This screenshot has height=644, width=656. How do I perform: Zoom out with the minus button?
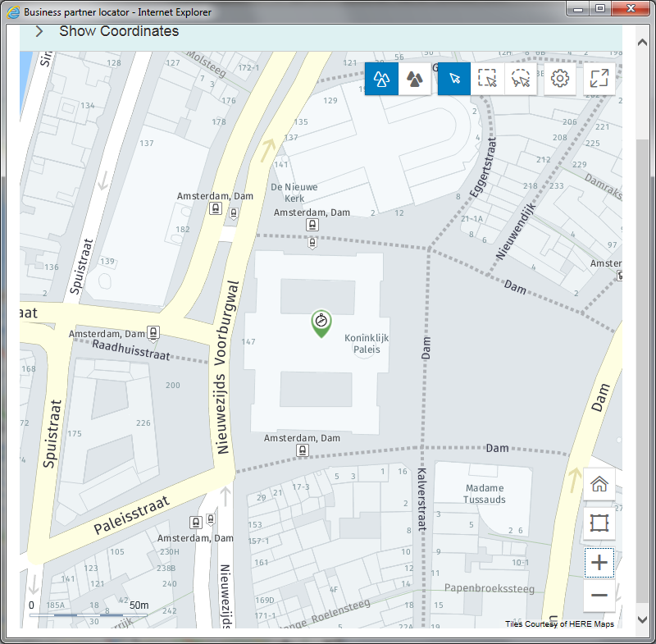click(x=599, y=595)
